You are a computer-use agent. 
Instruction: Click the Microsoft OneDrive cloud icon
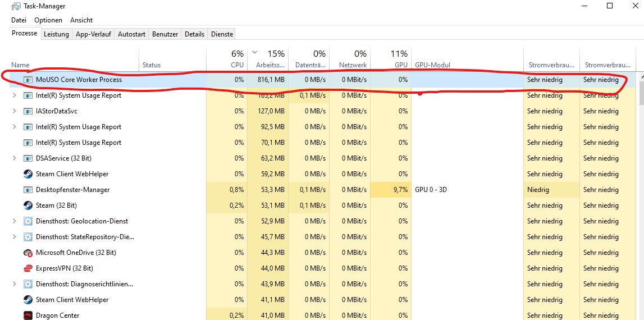coord(28,253)
